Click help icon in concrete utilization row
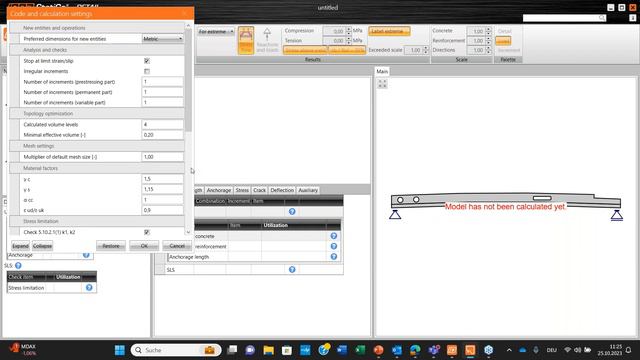Viewport: 640px width, 360px height. 333,236
